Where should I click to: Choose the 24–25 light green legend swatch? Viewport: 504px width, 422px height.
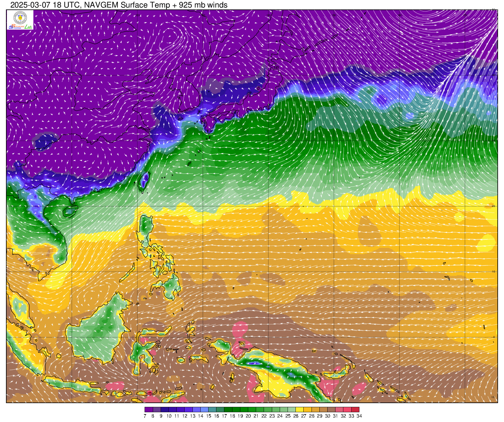click(x=284, y=410)
